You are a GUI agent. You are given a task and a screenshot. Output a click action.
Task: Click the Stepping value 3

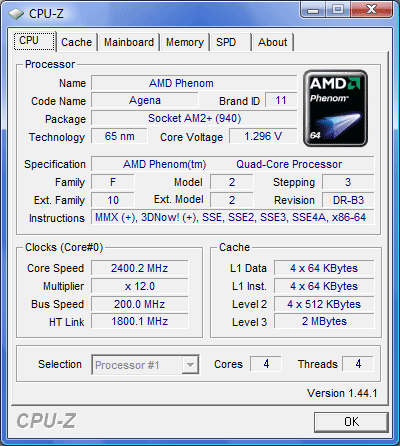[348, 182]
